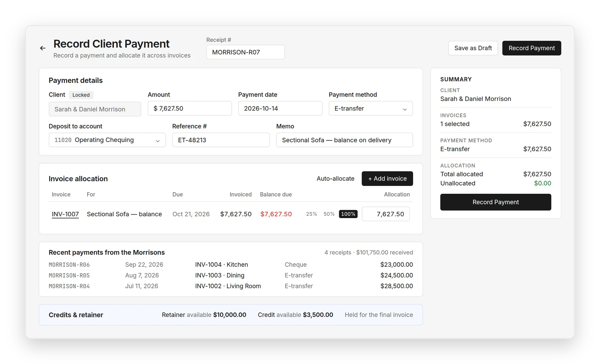Click the red Balance due $7,627.50
The width and height of the screenshot is (600, 364).
[276, 214]
